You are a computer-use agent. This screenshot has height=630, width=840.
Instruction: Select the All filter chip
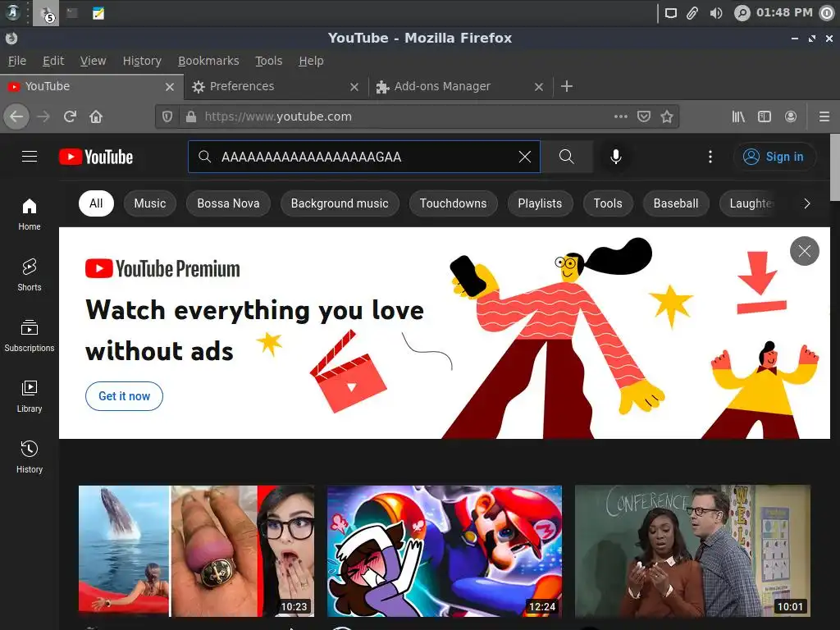tap(96, 203)
